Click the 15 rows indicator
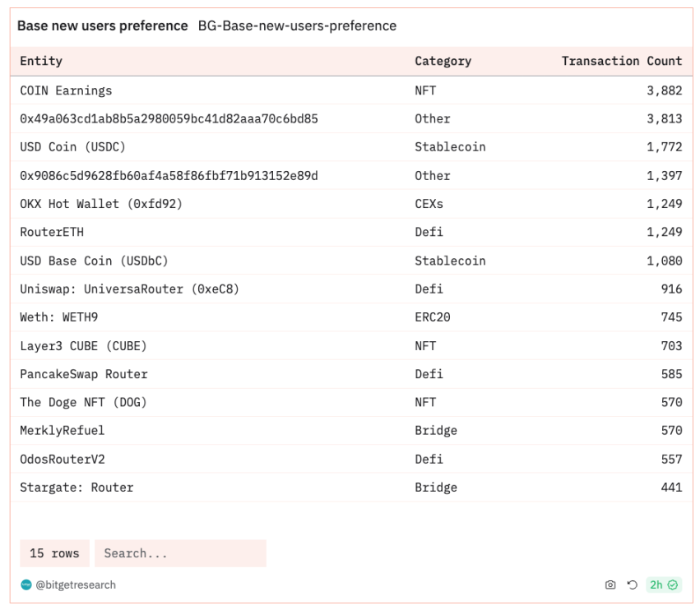700x610 pixels. coord(54,553)
